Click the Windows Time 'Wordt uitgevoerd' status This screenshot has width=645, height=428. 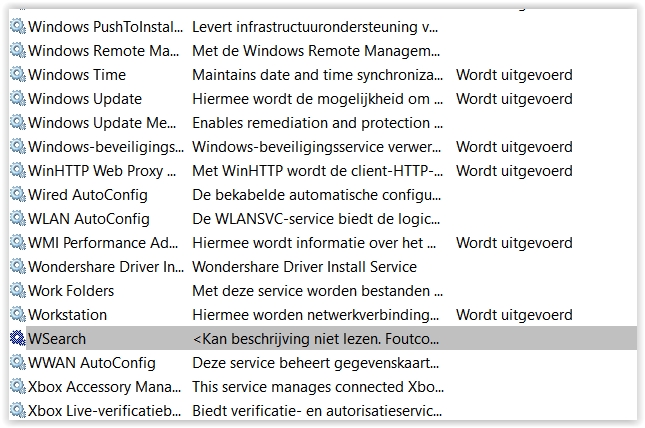[514, 75]
